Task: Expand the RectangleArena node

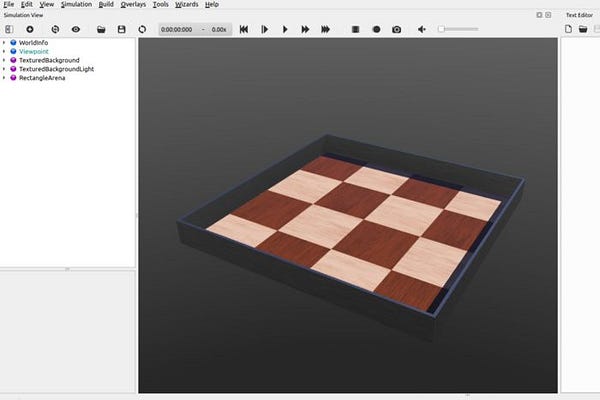Action: (4, 78)
